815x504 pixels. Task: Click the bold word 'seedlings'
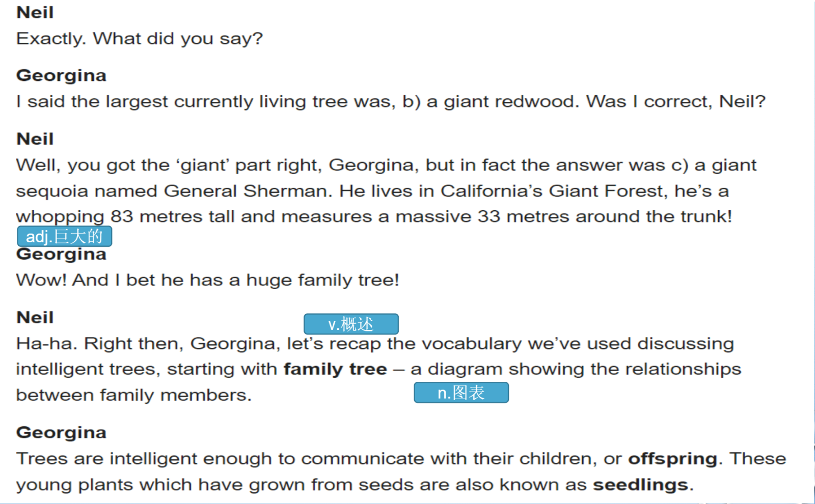coord(640,485)
